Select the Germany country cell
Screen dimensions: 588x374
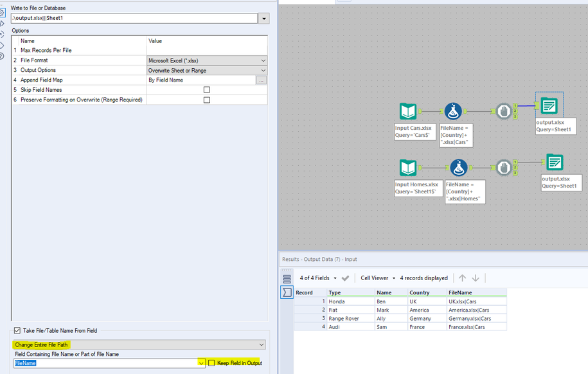[x=427, y=319]
